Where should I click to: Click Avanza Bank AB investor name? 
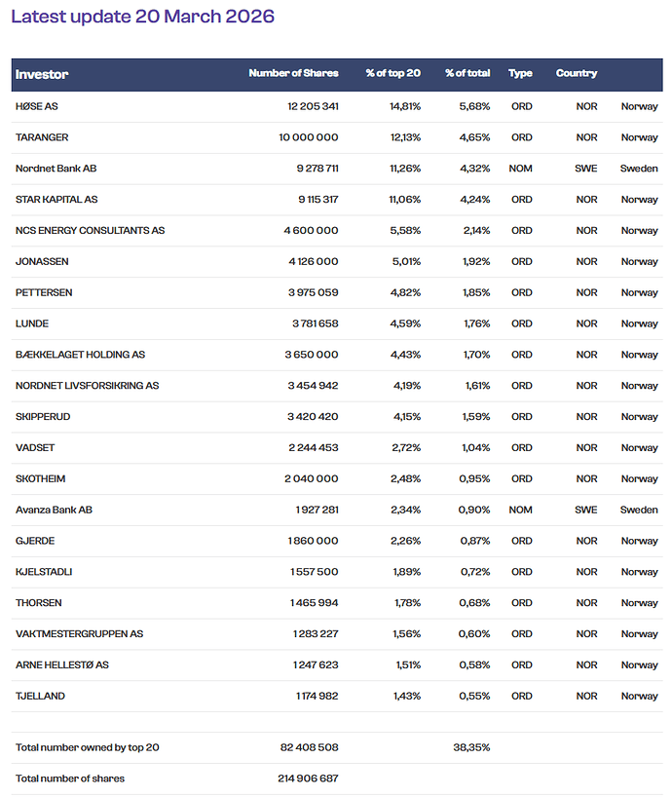[54, 510]
